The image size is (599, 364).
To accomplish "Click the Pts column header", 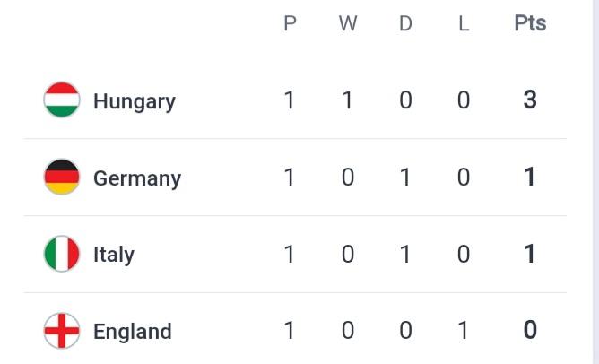I will tap(530, 23).
